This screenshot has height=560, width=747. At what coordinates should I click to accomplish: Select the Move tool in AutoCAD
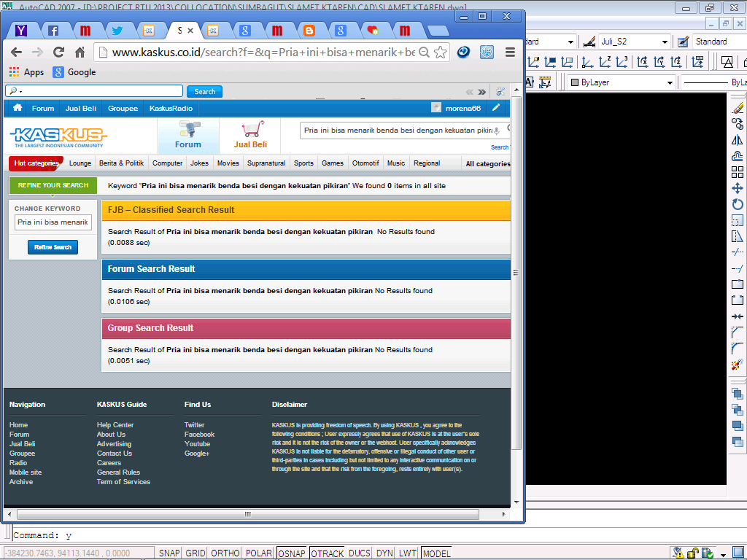coord(738,188)
